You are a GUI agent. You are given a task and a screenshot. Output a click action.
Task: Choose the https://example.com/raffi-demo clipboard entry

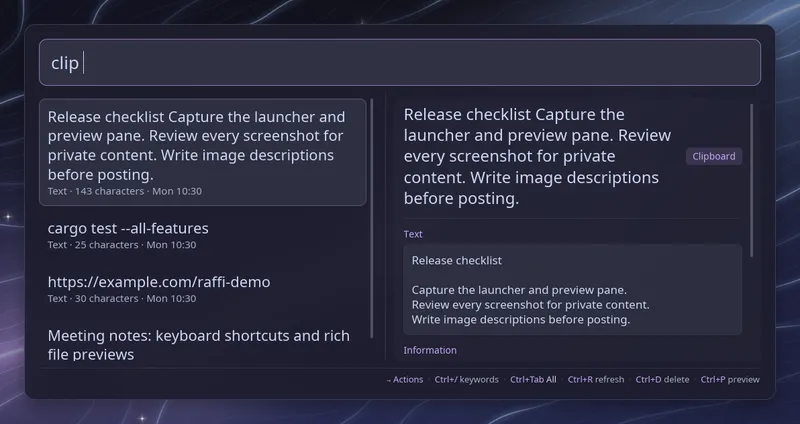point(203,289)
